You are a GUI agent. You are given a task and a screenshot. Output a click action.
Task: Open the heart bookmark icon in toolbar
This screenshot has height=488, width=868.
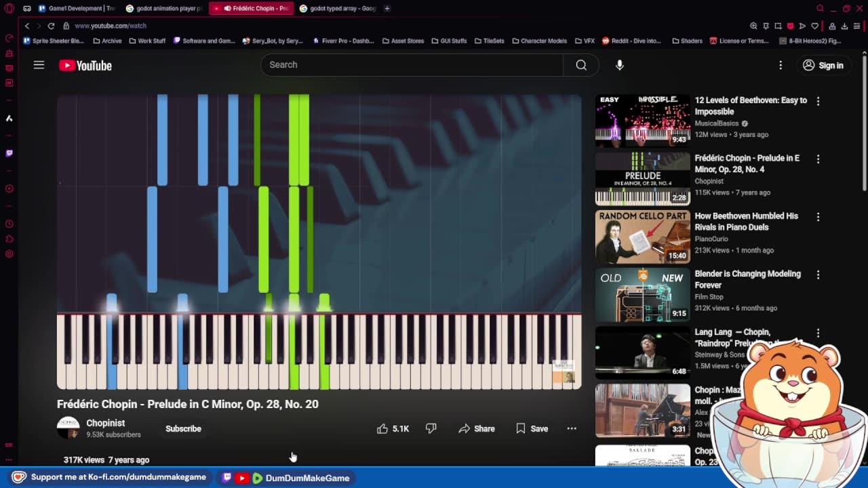pos(814,26)
